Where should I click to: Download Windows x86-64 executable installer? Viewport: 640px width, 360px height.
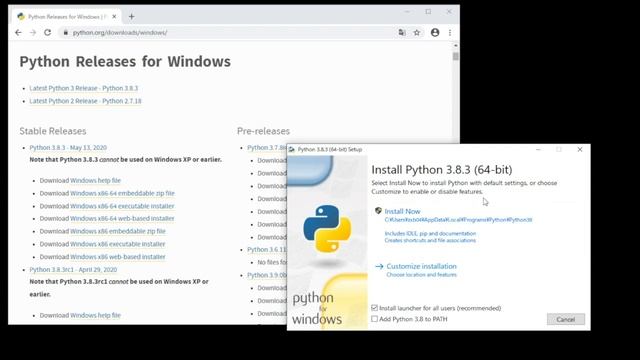click(x=122, y=206)
